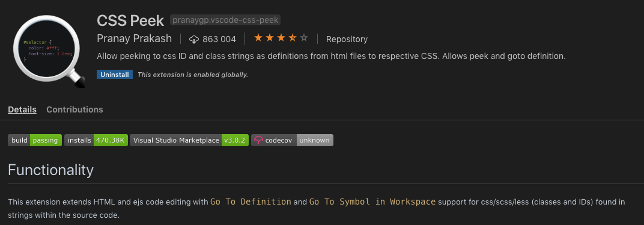The height and width of the screenshot is (225, 644).
Task: Click the 863 004 install count
Action: point(219,40)
